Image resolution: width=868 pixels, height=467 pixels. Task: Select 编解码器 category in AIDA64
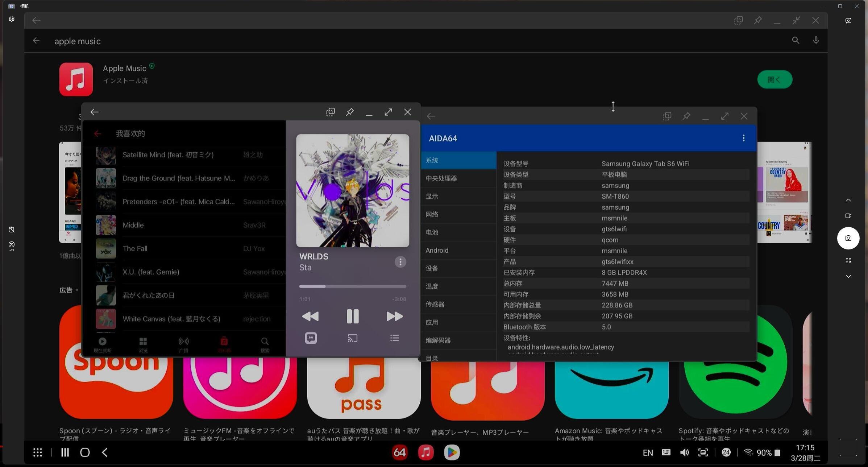[458, 340]
